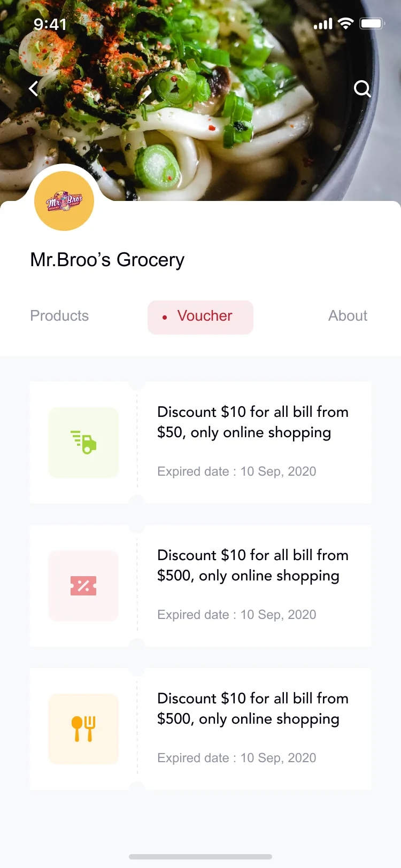Tap the battery indicator icon

point(372,24)
